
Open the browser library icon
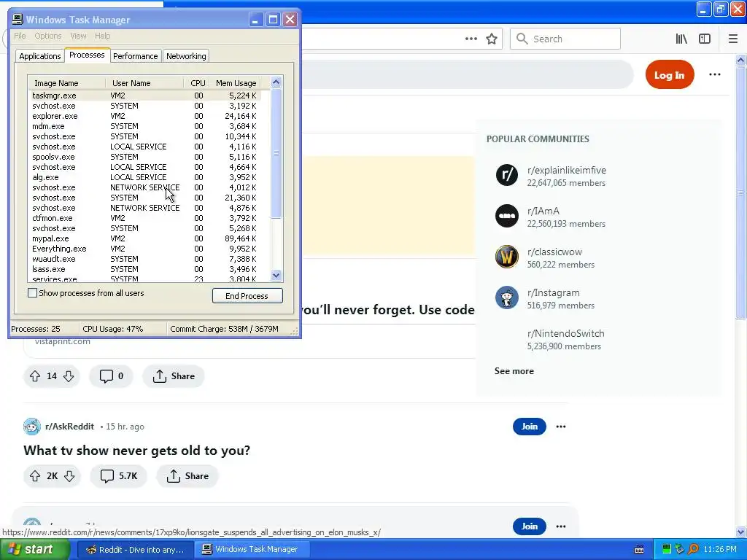click(x=681, y=39)
